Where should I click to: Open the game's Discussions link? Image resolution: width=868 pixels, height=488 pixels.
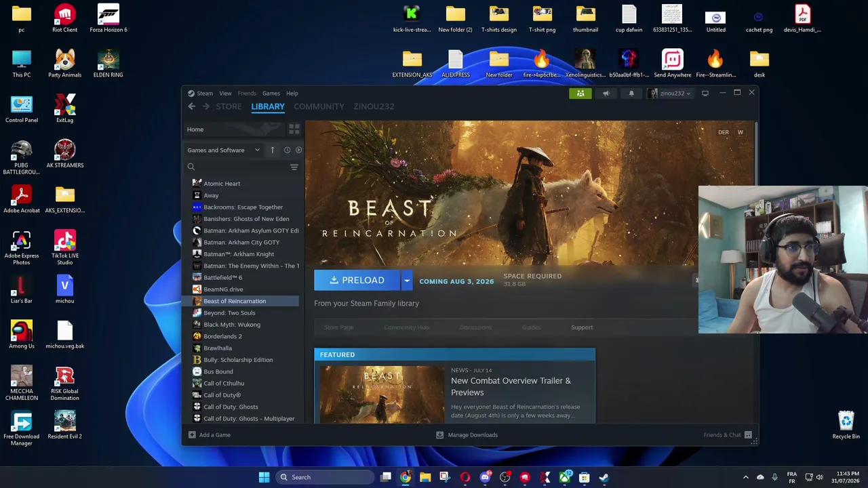[475, 327]
